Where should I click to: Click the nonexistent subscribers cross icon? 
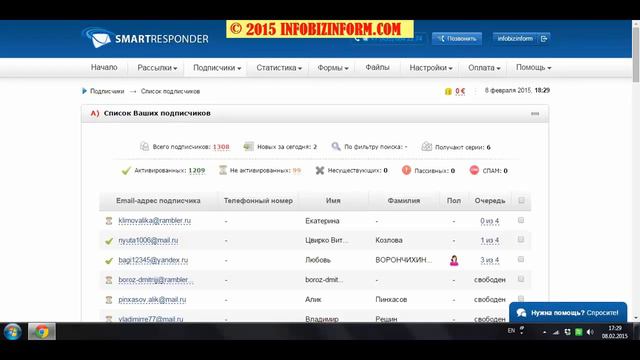coord(320,170)
